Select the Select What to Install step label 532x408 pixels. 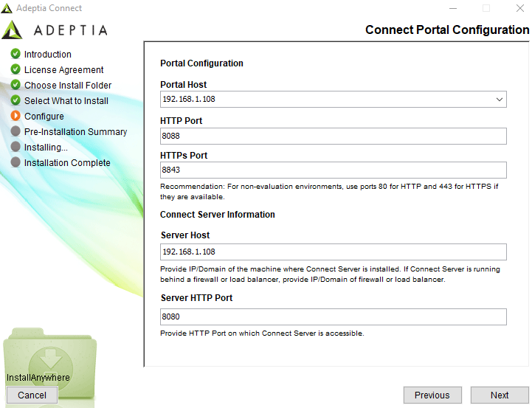[66, 101]
